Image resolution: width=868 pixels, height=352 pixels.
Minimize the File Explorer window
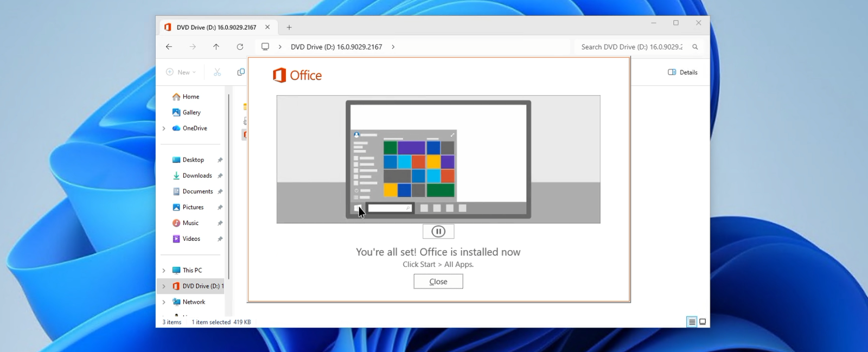(654, 23)
